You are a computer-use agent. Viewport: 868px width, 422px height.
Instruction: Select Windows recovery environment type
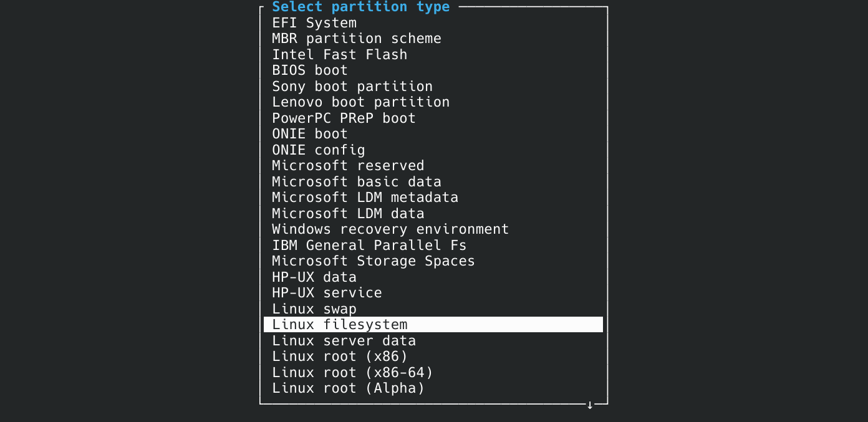coord(390,229)
